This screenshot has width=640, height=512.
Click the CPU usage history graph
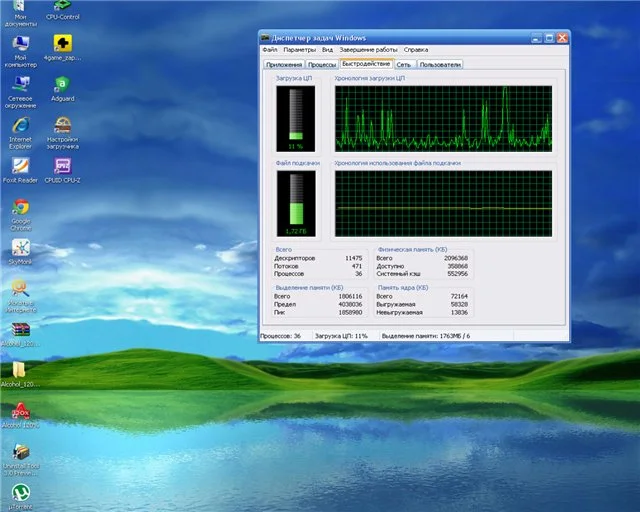(442, 117)
